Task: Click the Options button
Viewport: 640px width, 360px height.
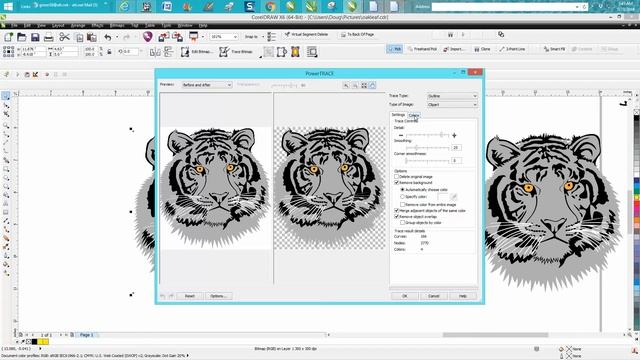Action: [x=218, y=296]
